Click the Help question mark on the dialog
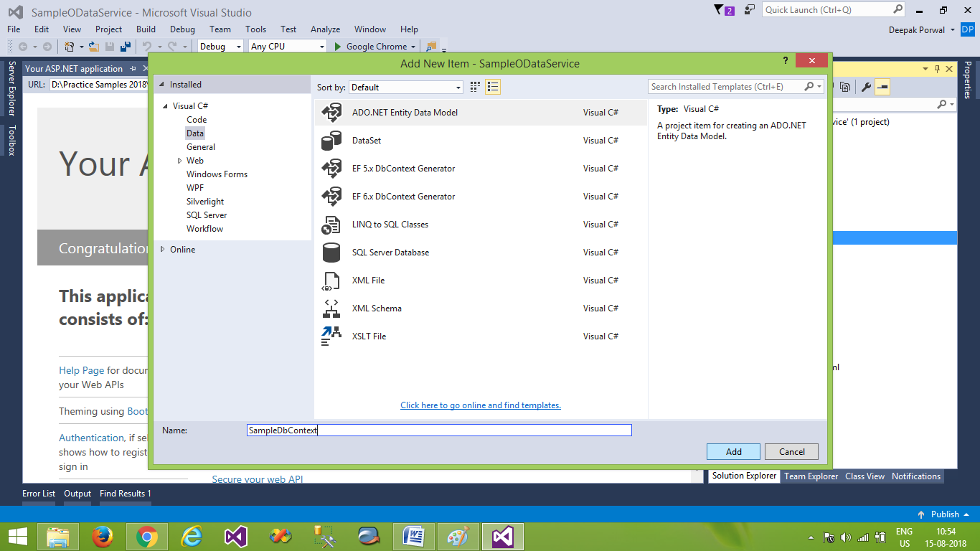 785,61
